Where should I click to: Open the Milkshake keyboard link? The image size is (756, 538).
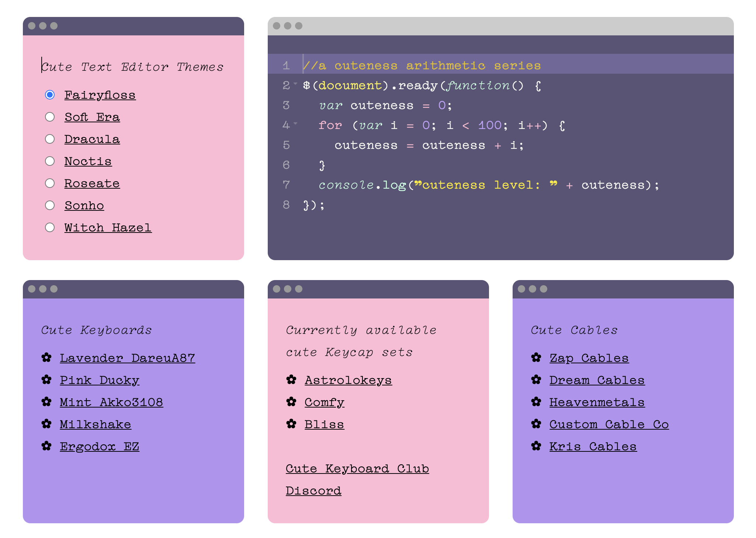[96, 425]
